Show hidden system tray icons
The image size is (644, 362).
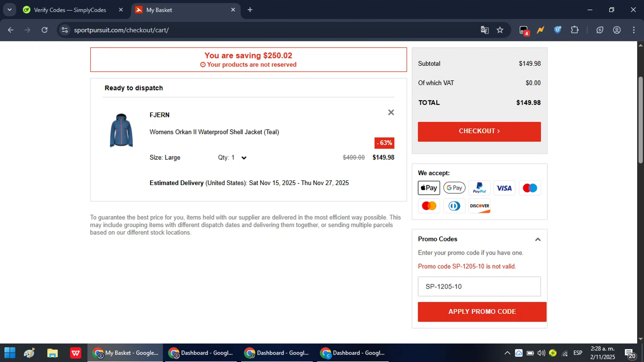tap(507, 353)
